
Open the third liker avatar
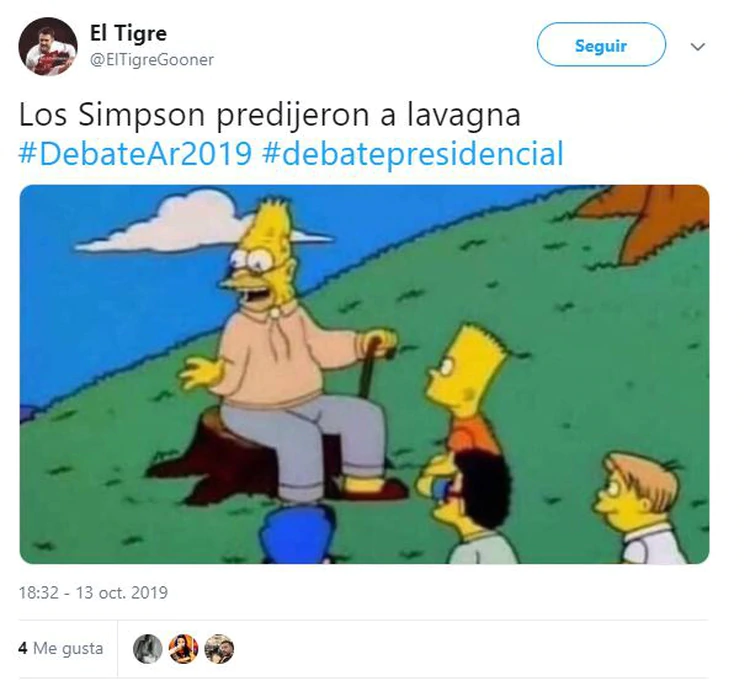pos(219,649)
